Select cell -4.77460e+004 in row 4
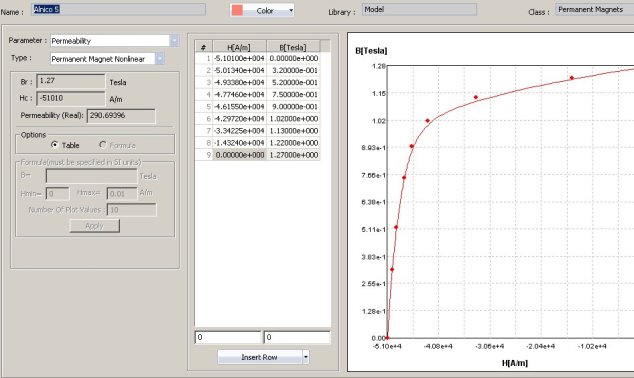 (239, 95)
